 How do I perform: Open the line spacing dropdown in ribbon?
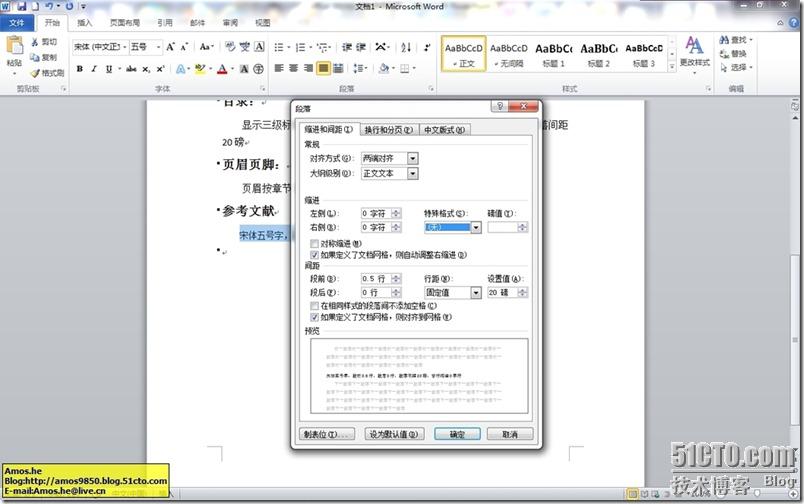[x=360, y=68]
